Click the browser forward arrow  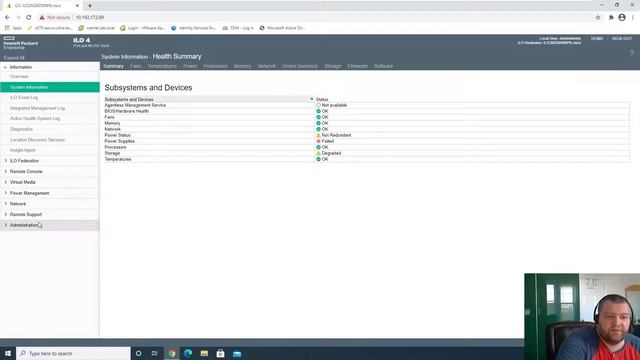point(18,18)
